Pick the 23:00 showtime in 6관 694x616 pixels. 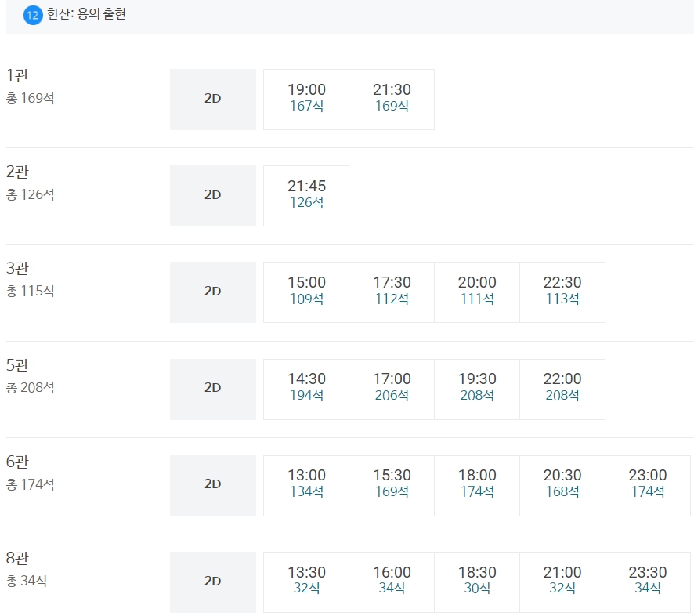coord(648,486)
